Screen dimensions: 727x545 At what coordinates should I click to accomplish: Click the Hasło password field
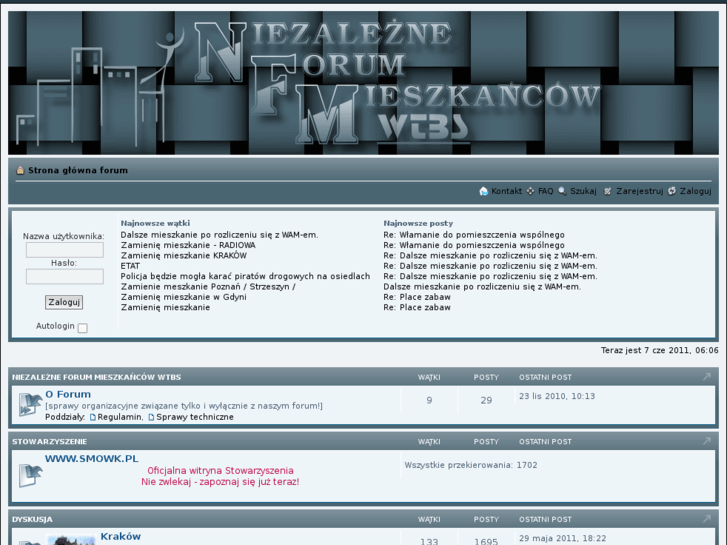(64, 276)
